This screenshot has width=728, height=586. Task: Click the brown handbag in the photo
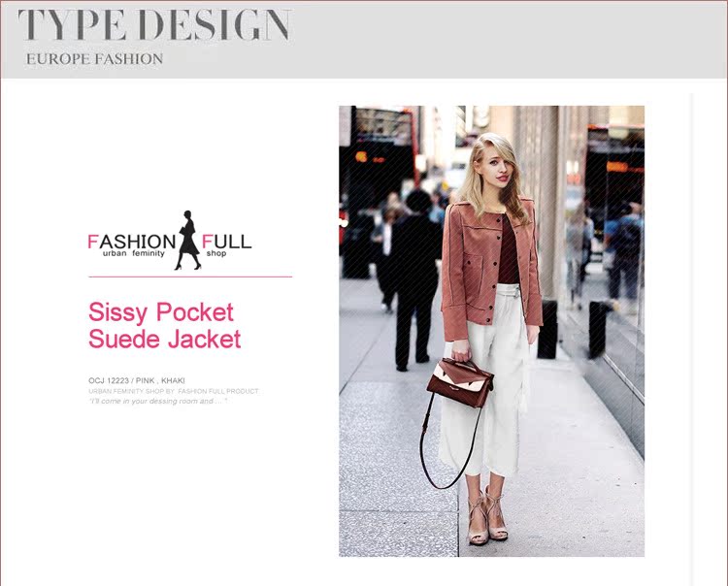coord(460,382)
